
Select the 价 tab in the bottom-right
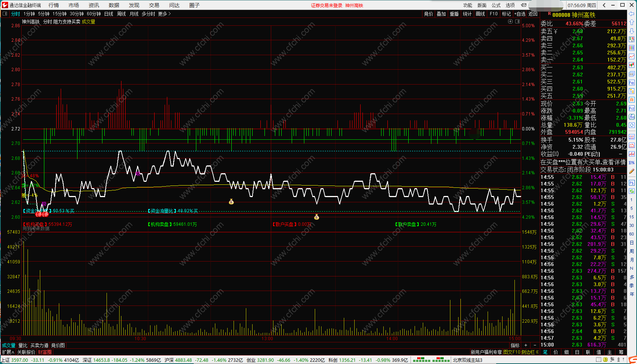point(556,352)
